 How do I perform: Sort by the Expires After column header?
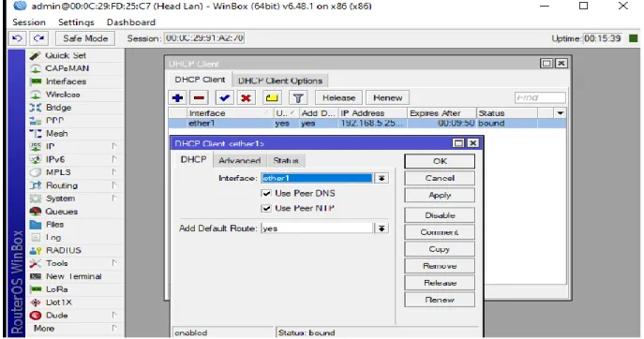coord(442,113)
